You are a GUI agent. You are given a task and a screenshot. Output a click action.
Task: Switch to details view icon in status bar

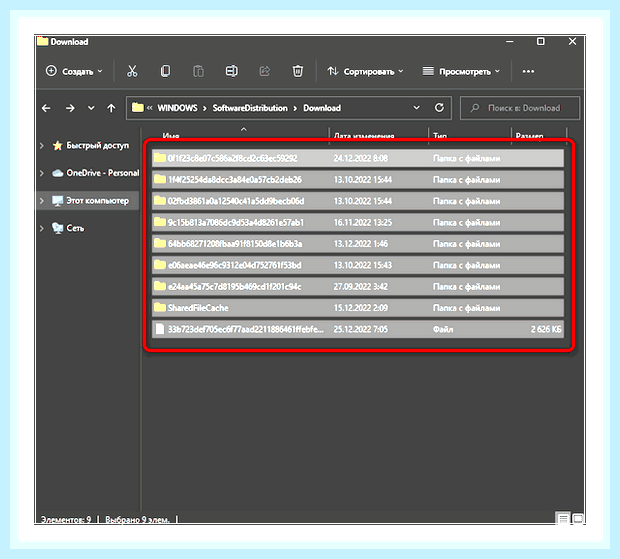[563, 518]
